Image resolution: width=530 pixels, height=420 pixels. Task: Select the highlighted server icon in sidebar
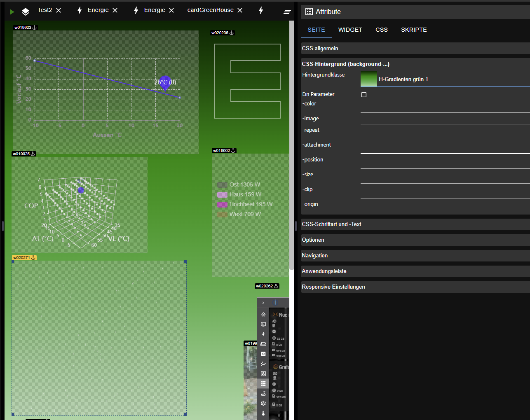(x=263, y=383)
